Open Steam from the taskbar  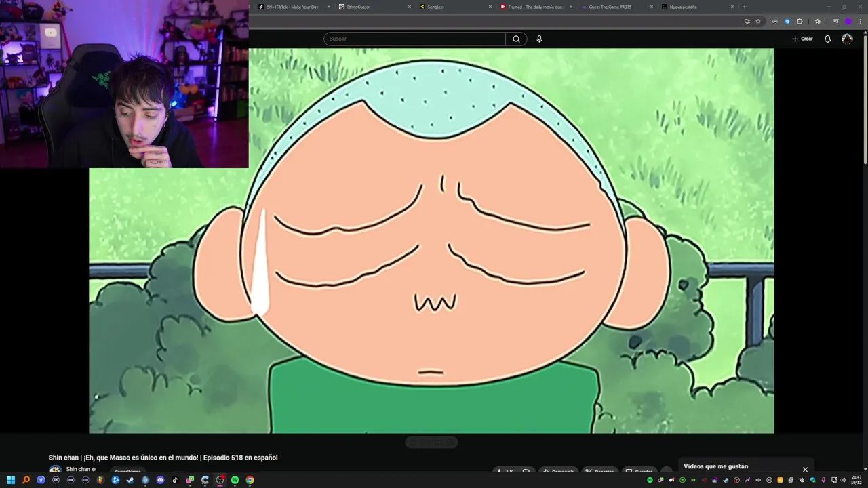[x=130, y=480]
